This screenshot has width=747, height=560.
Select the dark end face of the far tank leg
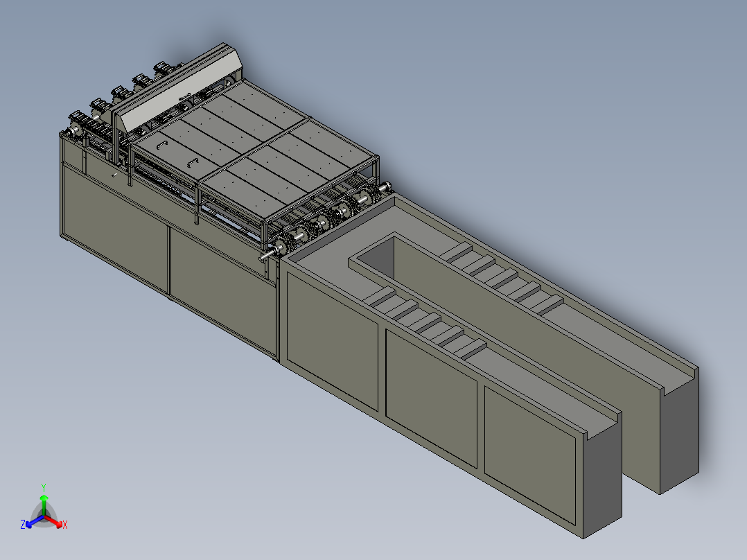[x=680, y=432]
